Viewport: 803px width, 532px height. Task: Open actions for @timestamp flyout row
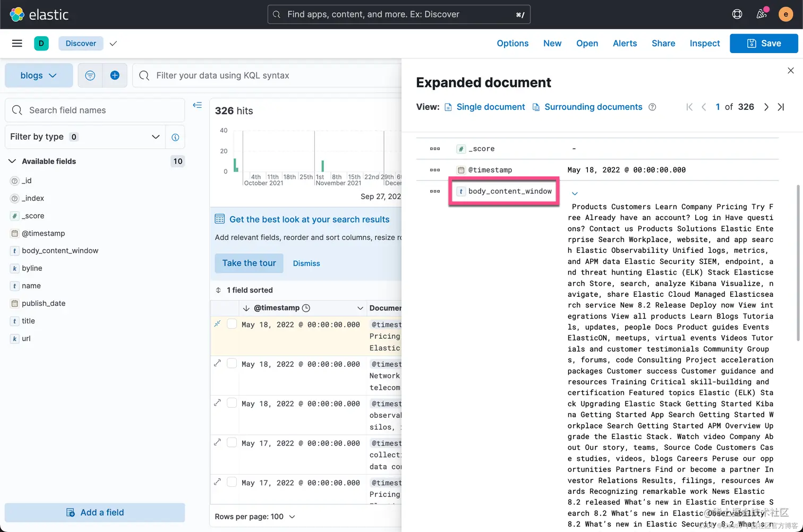click(435, 170)
